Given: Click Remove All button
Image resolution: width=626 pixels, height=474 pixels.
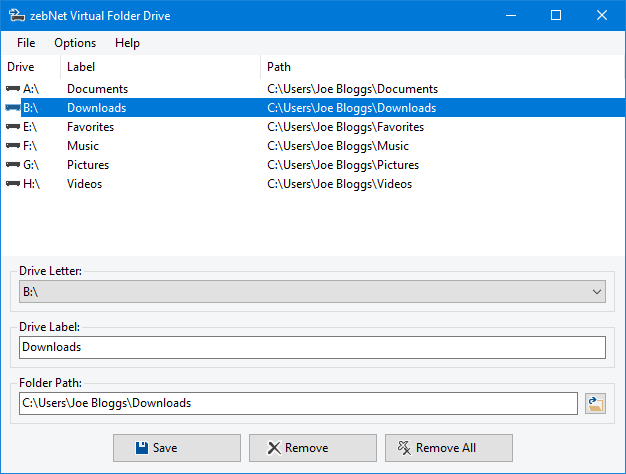Looking at the screenshot, I should [448, 448].
